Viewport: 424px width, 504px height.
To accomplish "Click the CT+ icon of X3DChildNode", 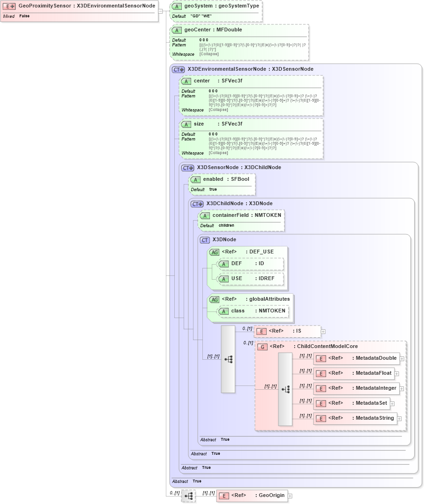I will (x=197, y=204).
